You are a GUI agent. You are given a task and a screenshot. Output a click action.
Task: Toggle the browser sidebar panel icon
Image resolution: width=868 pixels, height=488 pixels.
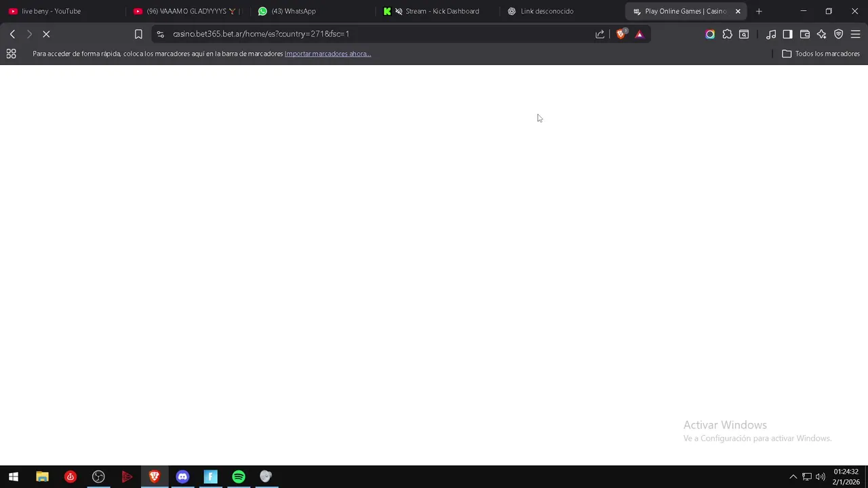point(787,34)
